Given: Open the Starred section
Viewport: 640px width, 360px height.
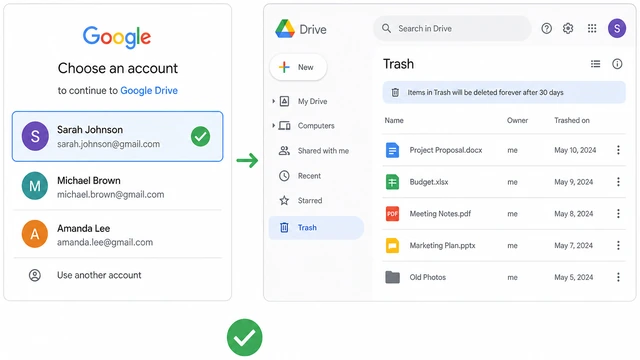Looking at the screenshot, I should pos(310,200).
